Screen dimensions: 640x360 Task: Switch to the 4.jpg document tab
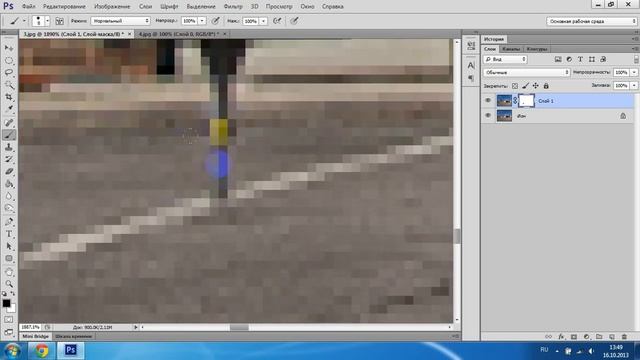pyautogui.click(x=179, y=34)
